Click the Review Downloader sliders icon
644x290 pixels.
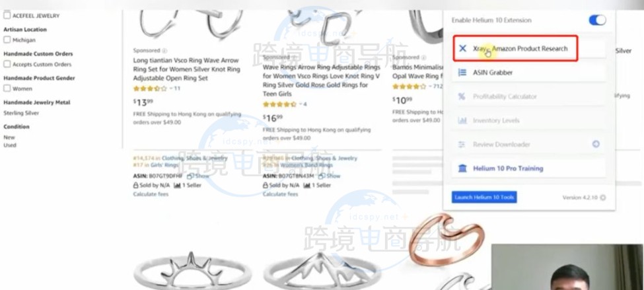click(x=462, y=145)
